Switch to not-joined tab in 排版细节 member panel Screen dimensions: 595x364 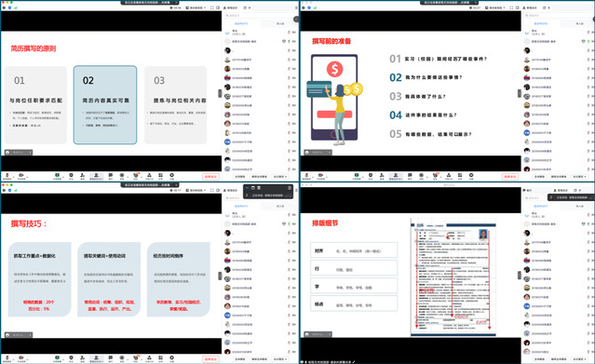point(579,206)
